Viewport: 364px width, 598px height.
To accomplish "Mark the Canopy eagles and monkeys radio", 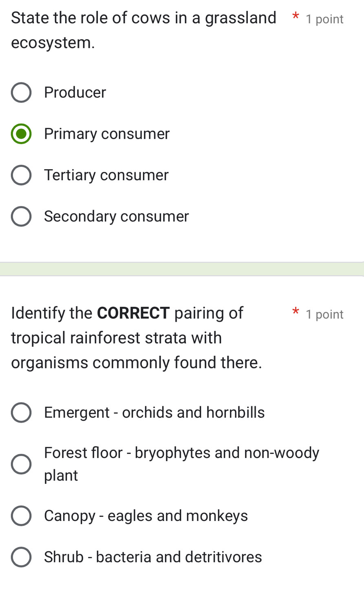I will (21, 516).
